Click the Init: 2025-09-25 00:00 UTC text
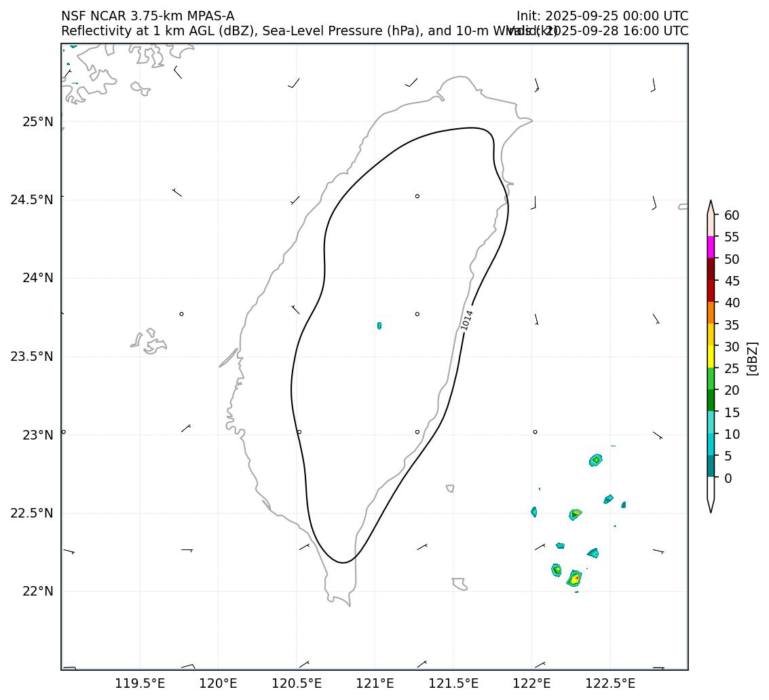 tap(602, 16)
